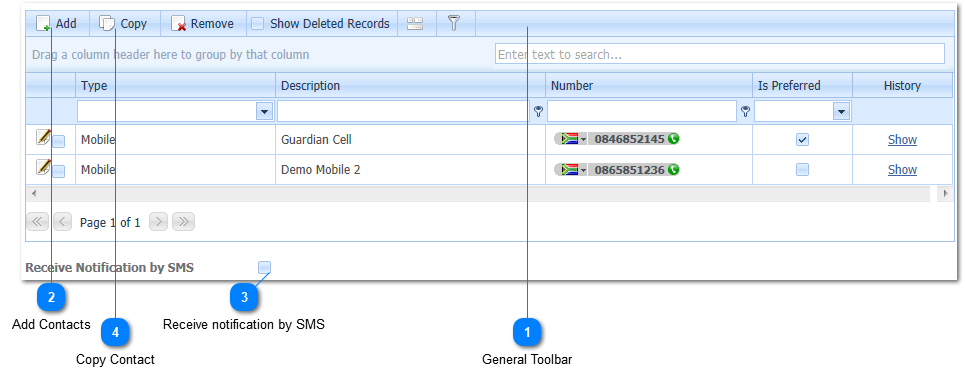
Task: Click the Remove toolbar button
Action: point(203,23)
